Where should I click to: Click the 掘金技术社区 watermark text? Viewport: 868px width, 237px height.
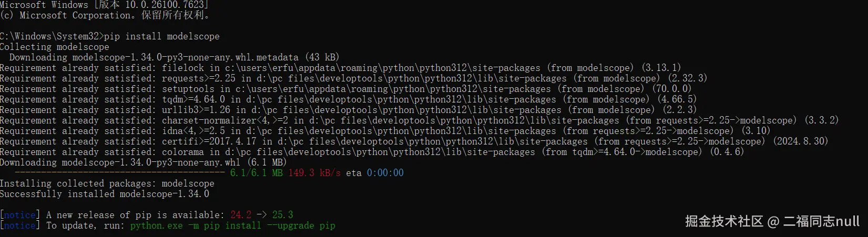723,221
